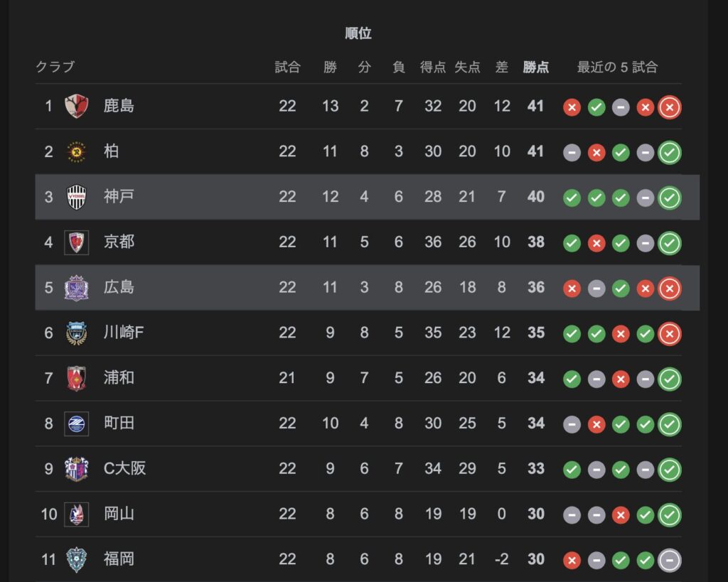728x582 pixels.
Task: Open the 町田 team name link
Action: tap(119, 424)
